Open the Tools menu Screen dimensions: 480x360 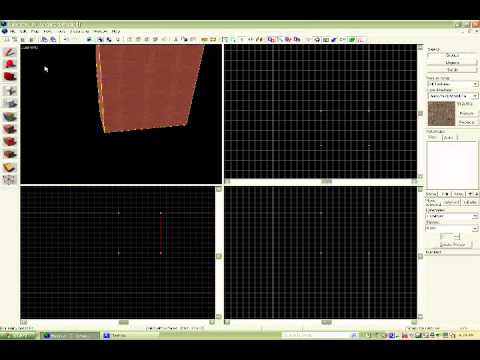coord(62,31)
